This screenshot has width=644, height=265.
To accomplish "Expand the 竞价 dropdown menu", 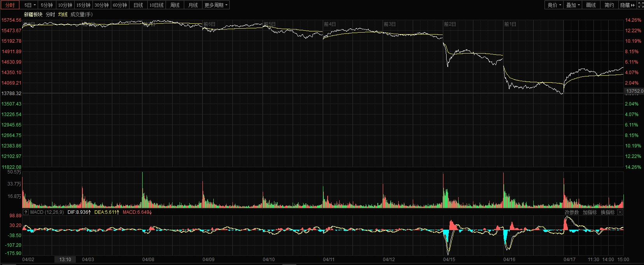I will pyautogui.click(x=554, y=5).
